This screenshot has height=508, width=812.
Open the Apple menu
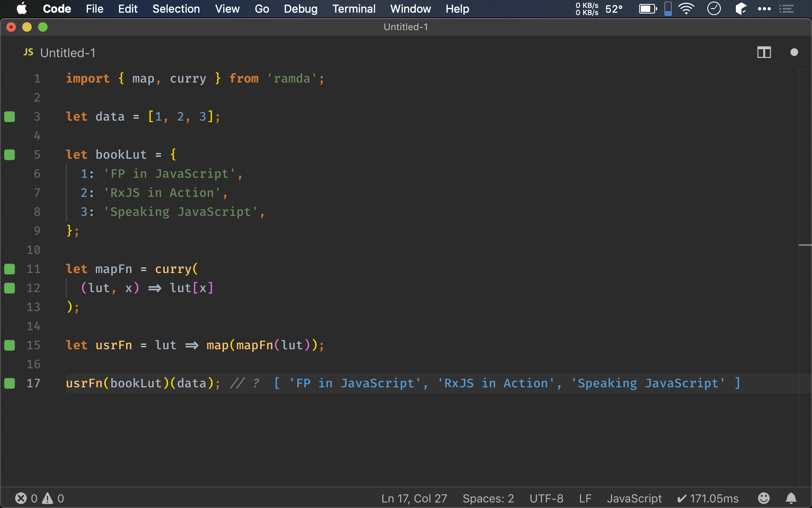(22, 9)
